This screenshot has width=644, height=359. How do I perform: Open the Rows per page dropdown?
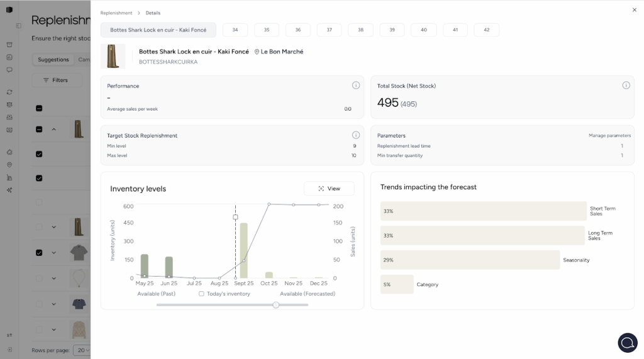pos(82,350)
